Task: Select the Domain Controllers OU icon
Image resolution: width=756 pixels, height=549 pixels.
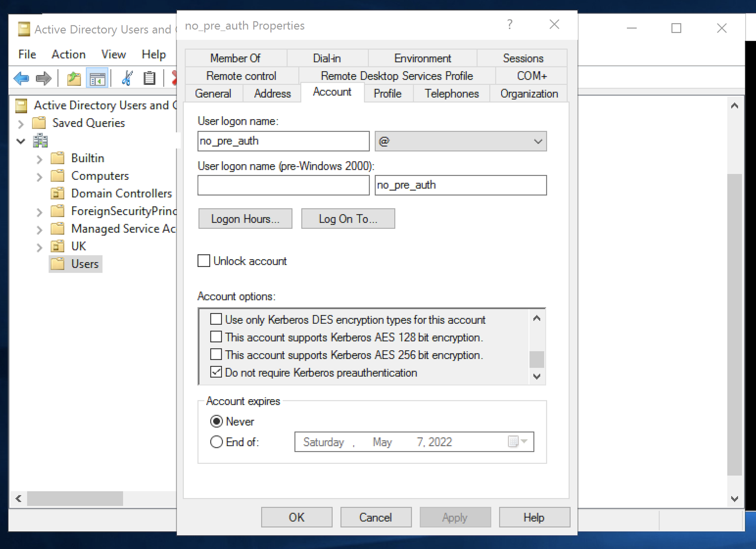Action: pos(57,193)
